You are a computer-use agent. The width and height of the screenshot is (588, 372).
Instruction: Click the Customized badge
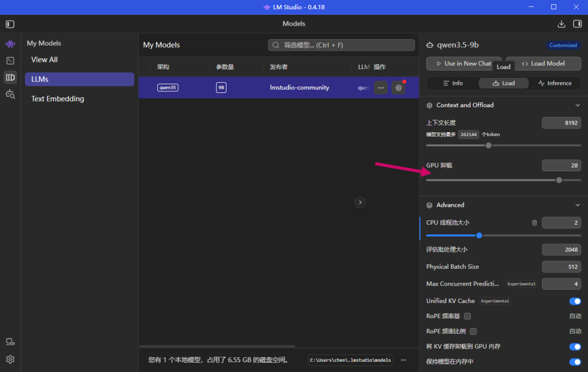(x=563, y=45)
